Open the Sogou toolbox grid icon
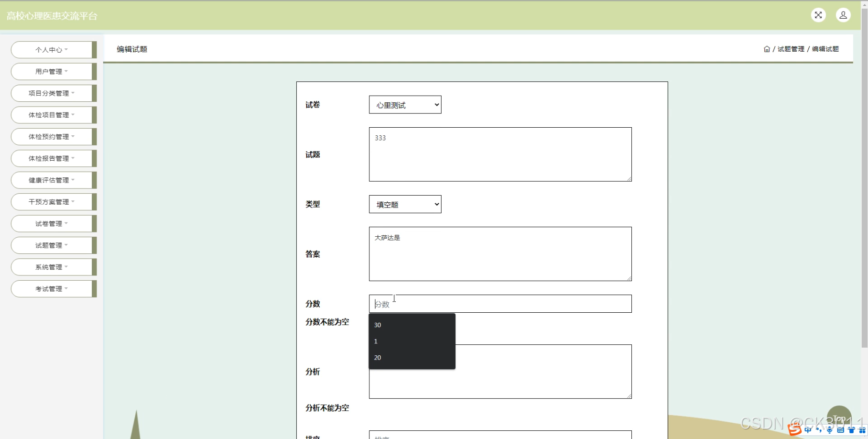868x439 pixels. click(862, 430)
